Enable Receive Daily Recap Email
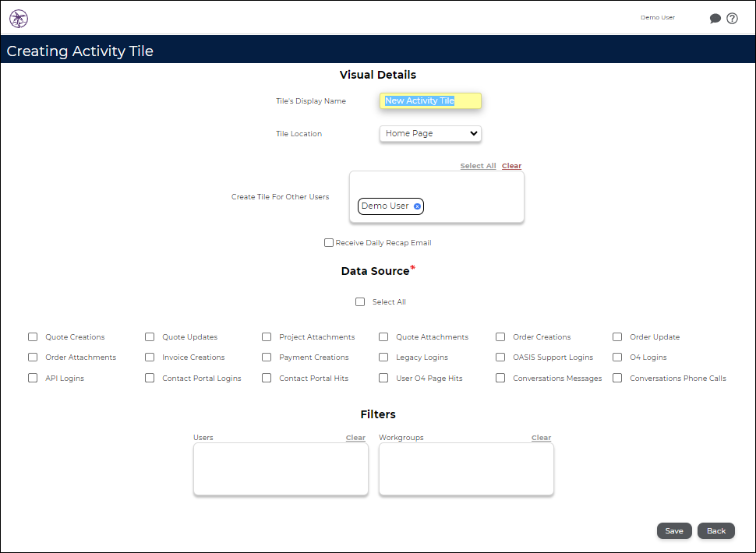Image resolution: width=756 pixels, height=553 pixels. (329, 242)
